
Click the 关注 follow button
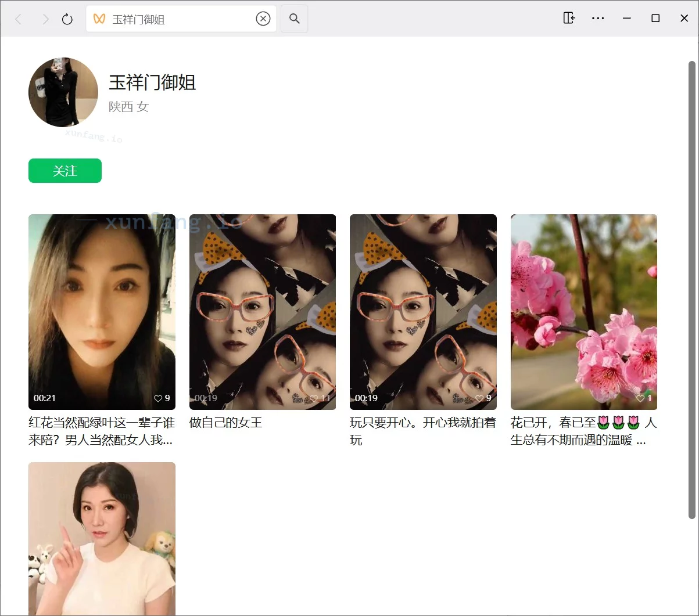(65, 171)
